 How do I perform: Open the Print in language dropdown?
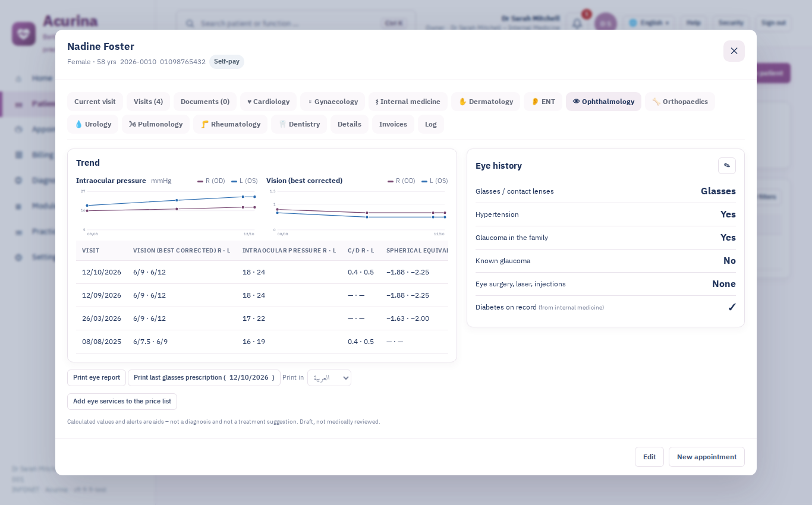click(x=329, y=378)
